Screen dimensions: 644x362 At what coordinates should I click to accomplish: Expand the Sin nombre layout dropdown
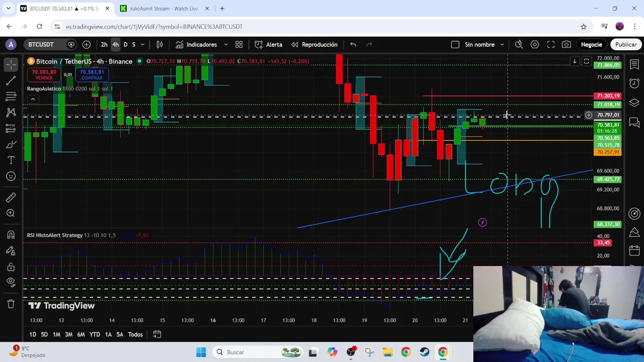point(502,45)
